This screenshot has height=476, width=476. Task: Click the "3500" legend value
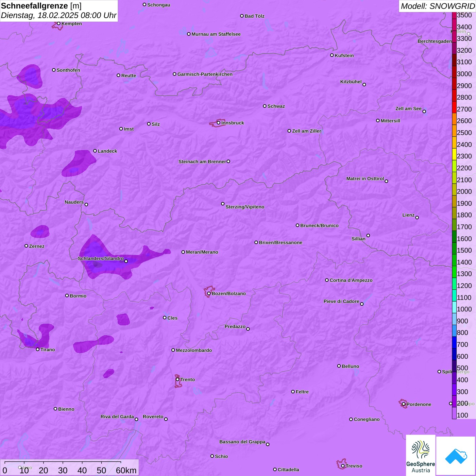464,15
